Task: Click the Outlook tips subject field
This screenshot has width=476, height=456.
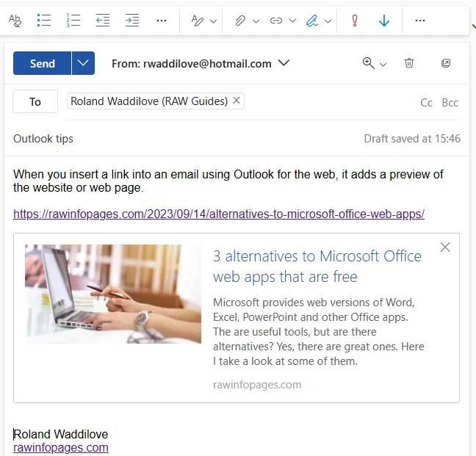Action: click(x=43, y=139)
